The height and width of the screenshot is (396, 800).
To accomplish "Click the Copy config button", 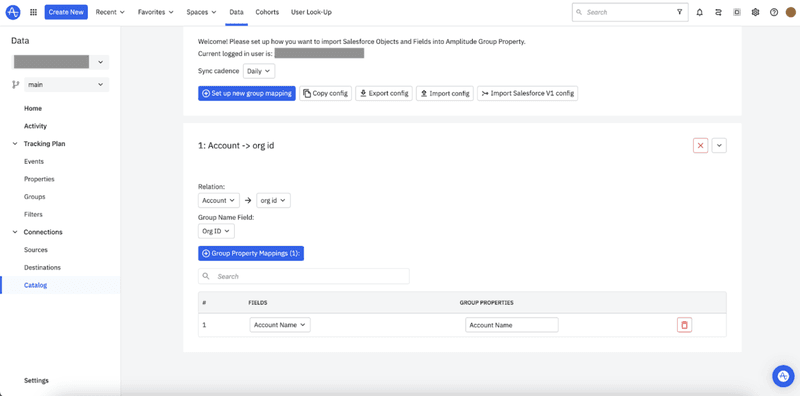I will 326,93.
